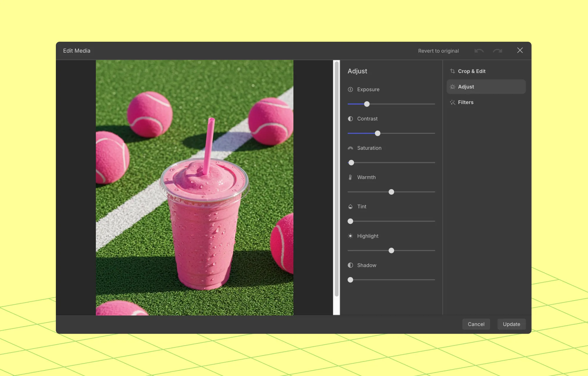Screen dimensions: 588x376
Task: Click the Warmth slider handle
Action: pyautogui.click(x=391, y=192)
